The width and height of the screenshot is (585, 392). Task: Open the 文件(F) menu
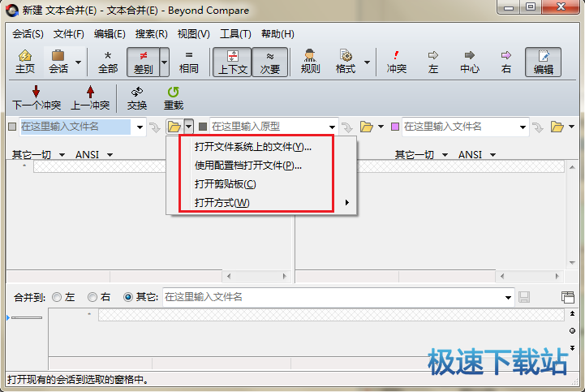pos(69,34)
